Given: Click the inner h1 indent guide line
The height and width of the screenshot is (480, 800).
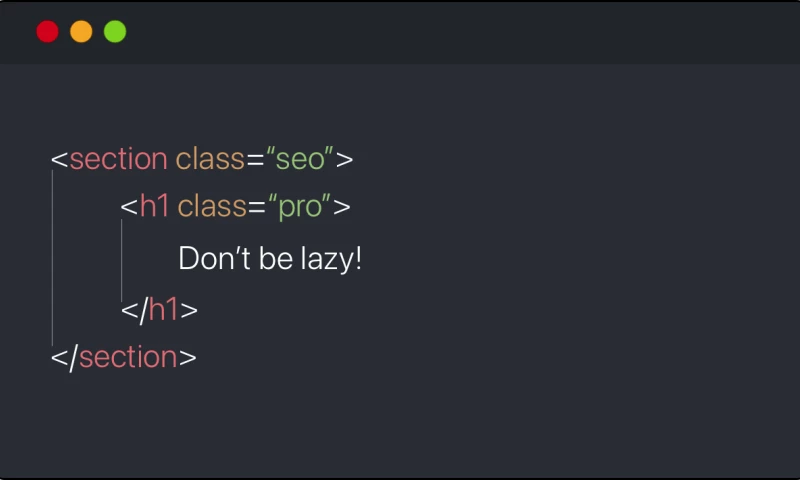Looking at the screenshot, I should (122, 258).
